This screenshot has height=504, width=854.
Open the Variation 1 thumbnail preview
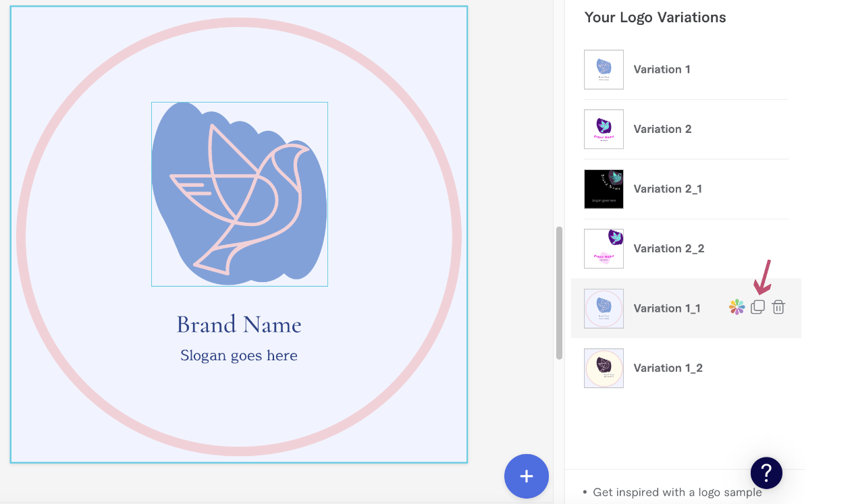(x=604, y=69)
